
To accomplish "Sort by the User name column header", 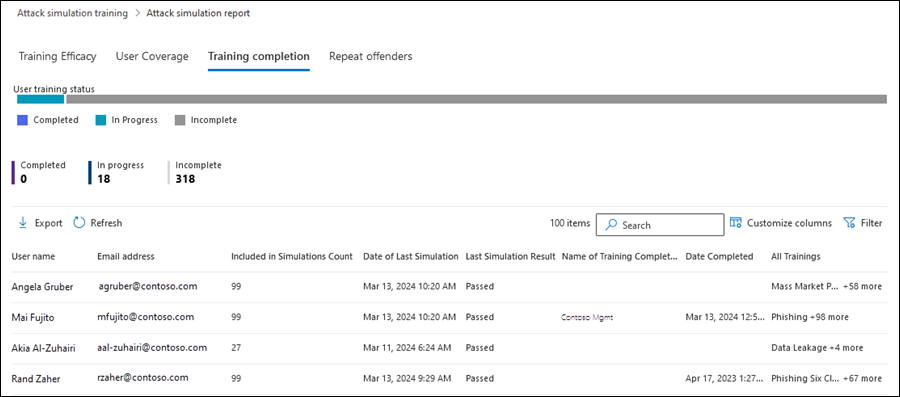I will coord(33,256).
